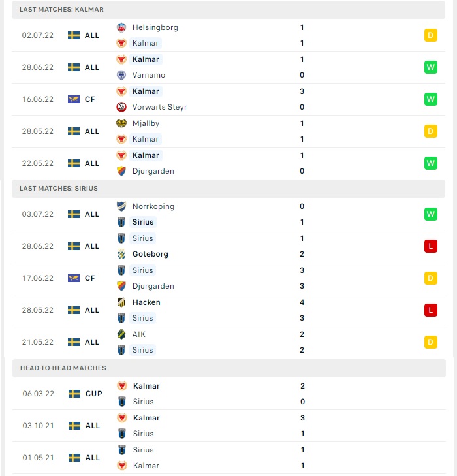Click the D result badge for Helsingborg vs Kalmar
Viewport: 457px width, 476px height.
(431, 35)
